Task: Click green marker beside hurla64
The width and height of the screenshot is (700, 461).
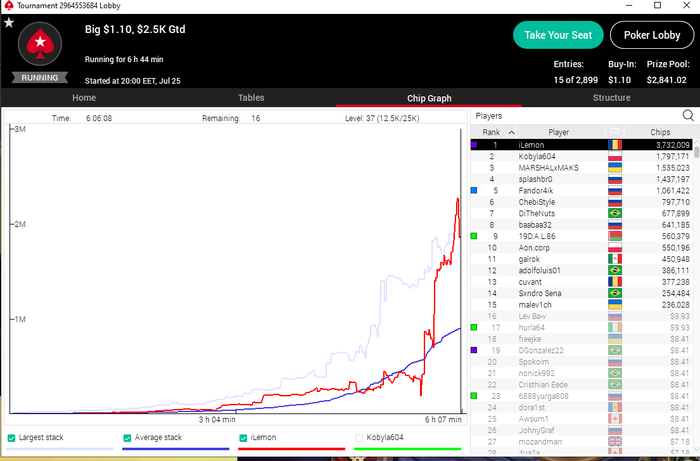Action: (x=474, y=328)
